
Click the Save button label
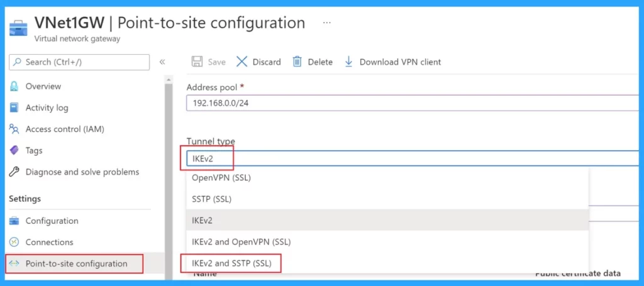tap(216, 62)
